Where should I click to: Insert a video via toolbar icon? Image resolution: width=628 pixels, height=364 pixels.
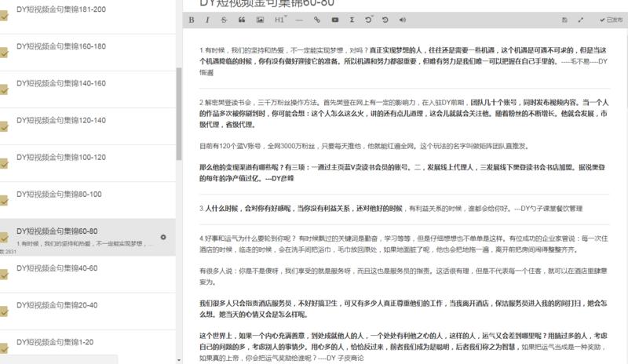(x=335, y=20)
